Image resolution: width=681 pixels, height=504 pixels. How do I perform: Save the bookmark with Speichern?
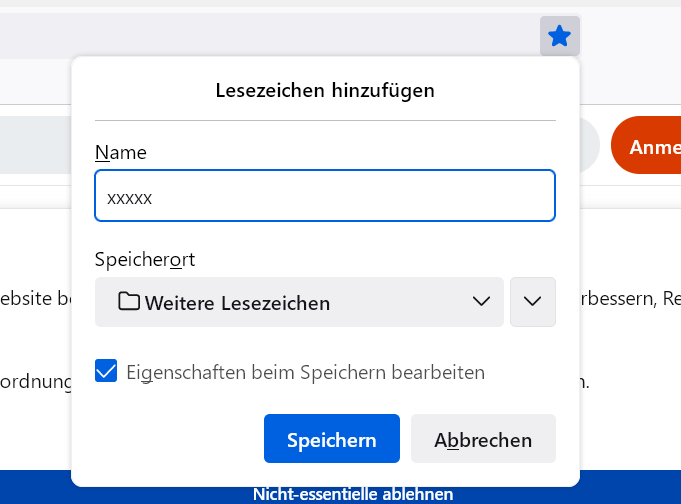pos(331,439)
